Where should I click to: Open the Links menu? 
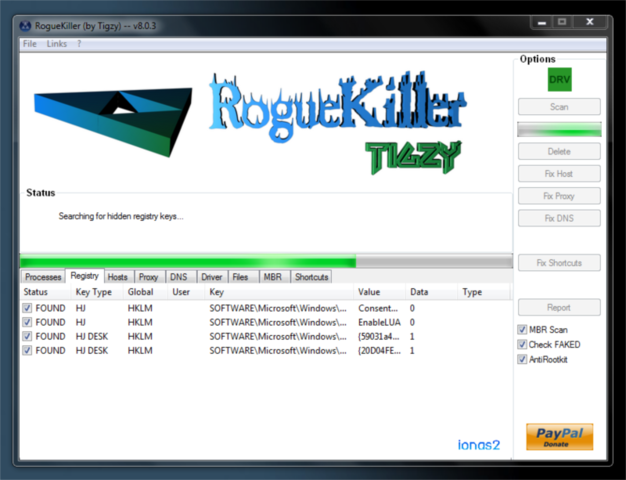point(57,44)
